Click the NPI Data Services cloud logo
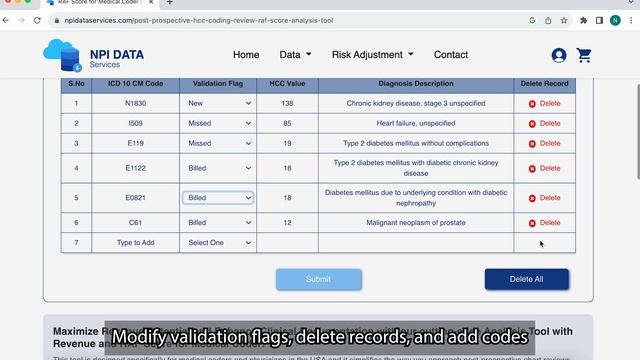Image resolution: width=640 pixels, height=360 pixels. 62,55
